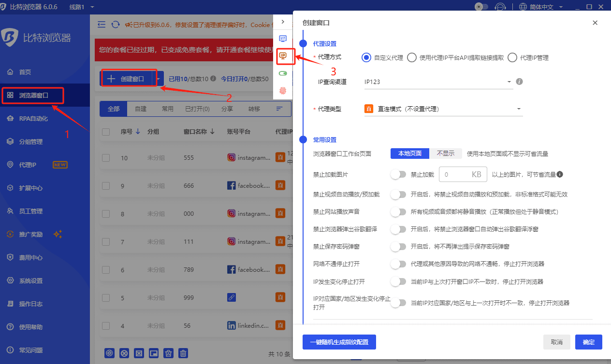
Task: Open the 简体中文 language dropdown
Action: pos(542,7)
